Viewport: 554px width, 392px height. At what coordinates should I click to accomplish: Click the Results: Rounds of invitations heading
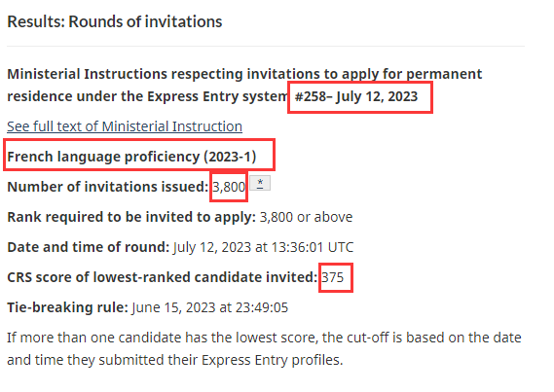(115, 21)
